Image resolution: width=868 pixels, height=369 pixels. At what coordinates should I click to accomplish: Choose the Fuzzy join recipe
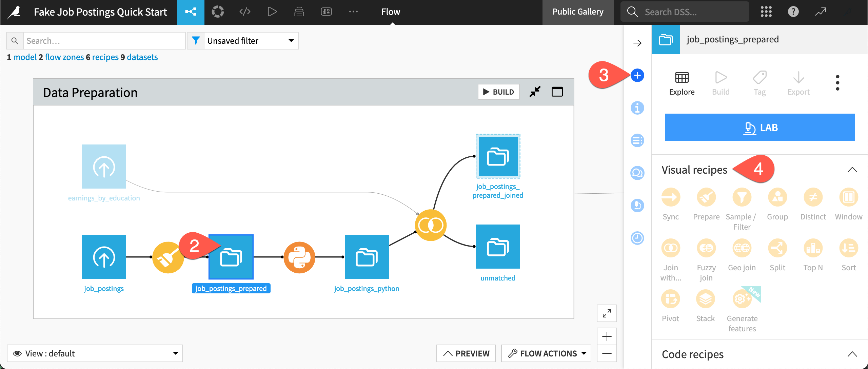pos(706,260)
